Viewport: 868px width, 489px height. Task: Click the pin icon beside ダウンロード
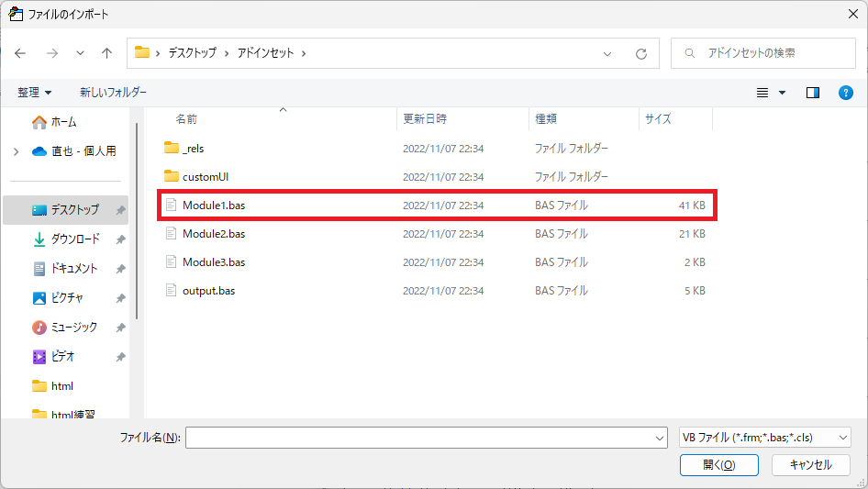point(120,239)
